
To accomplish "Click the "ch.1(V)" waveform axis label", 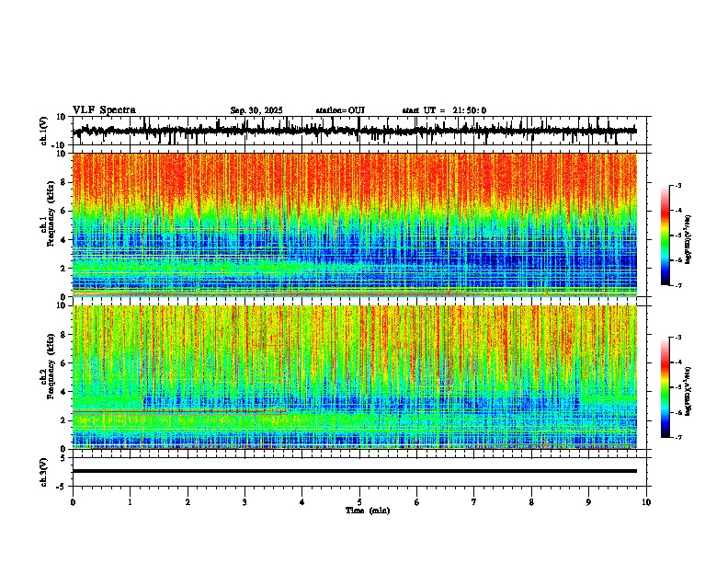I will [x=44, y=131].
